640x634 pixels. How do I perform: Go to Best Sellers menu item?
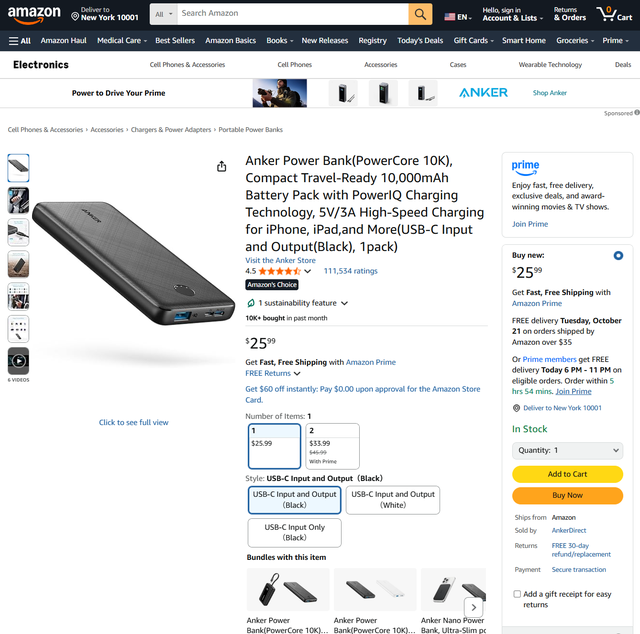coord(175,41)
